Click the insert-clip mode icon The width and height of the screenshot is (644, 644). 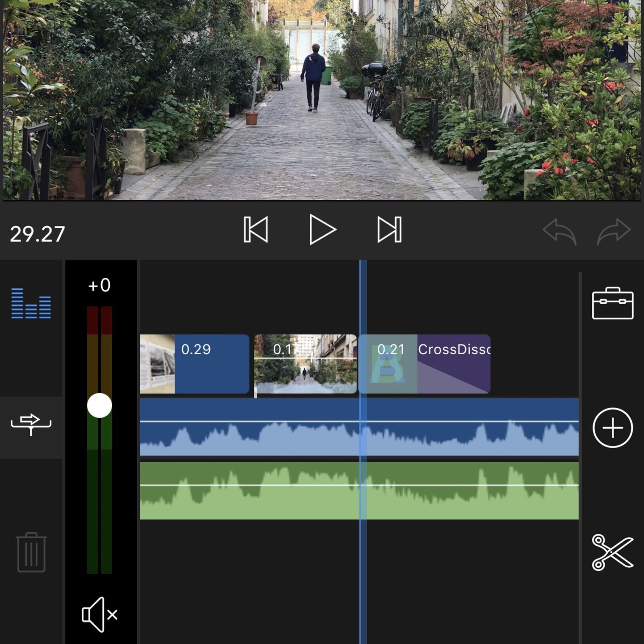[x=31, y=424]
